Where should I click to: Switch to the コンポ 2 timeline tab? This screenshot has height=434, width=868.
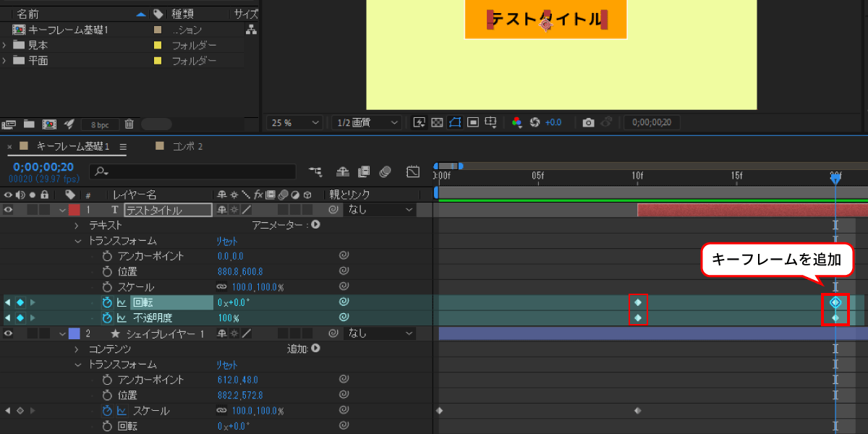tap(187, 146)
